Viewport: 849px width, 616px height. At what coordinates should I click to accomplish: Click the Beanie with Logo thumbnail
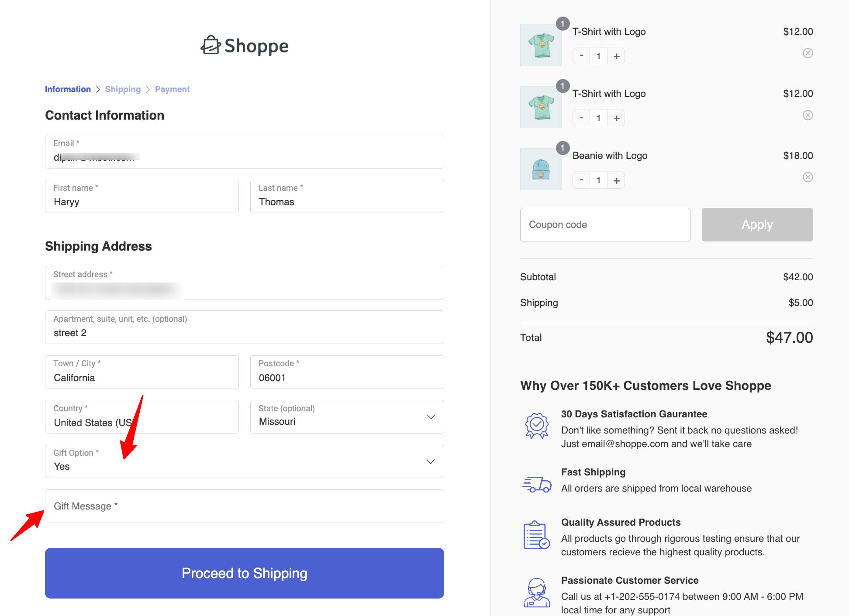(x=541, y=169)
